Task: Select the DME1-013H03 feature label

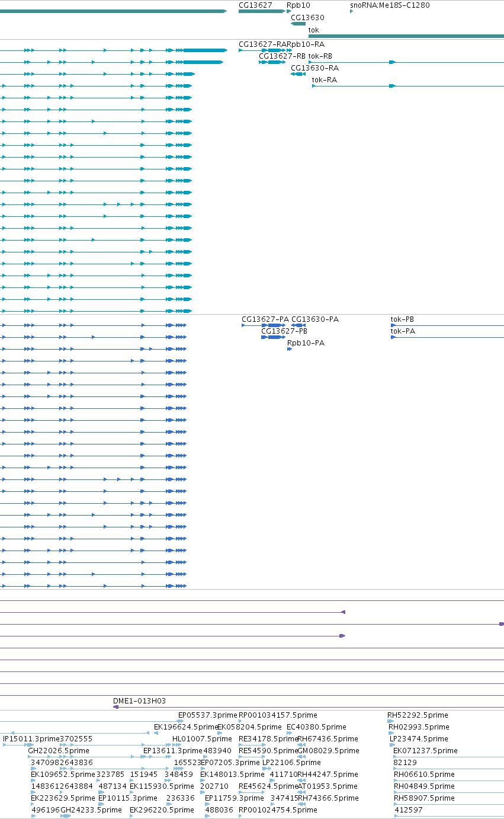Action: (139, 701)
